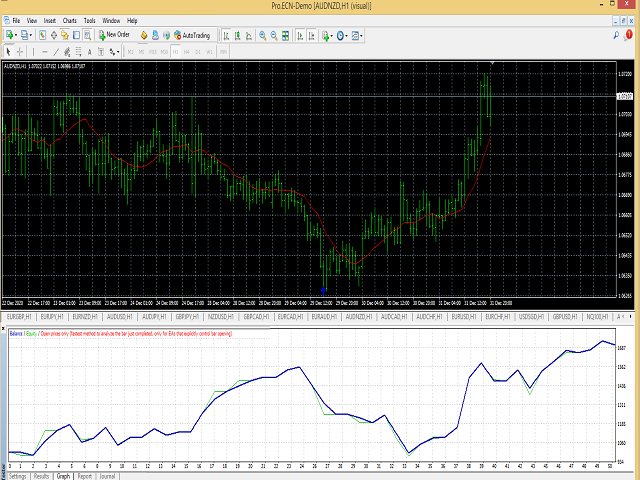Screen dimensions: 640x480
Task: Zoom in on the chart
Action: click(x=262, y=36)
